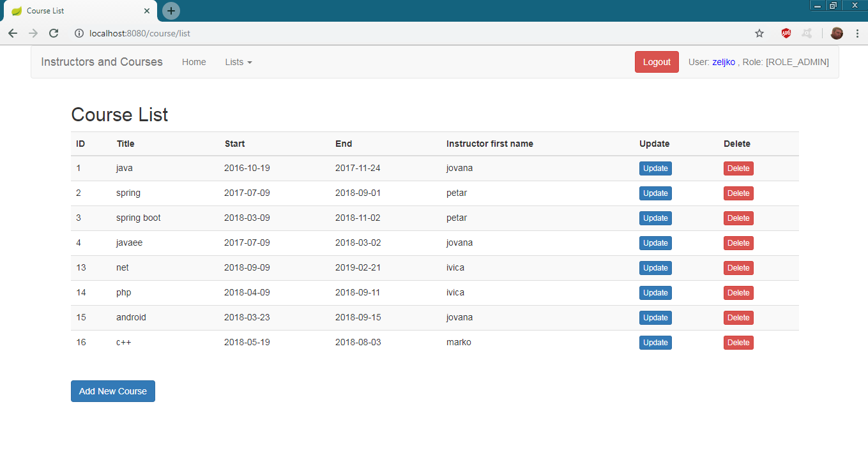
Task: Open the zeljko user link
Action: tap(723, 62)
